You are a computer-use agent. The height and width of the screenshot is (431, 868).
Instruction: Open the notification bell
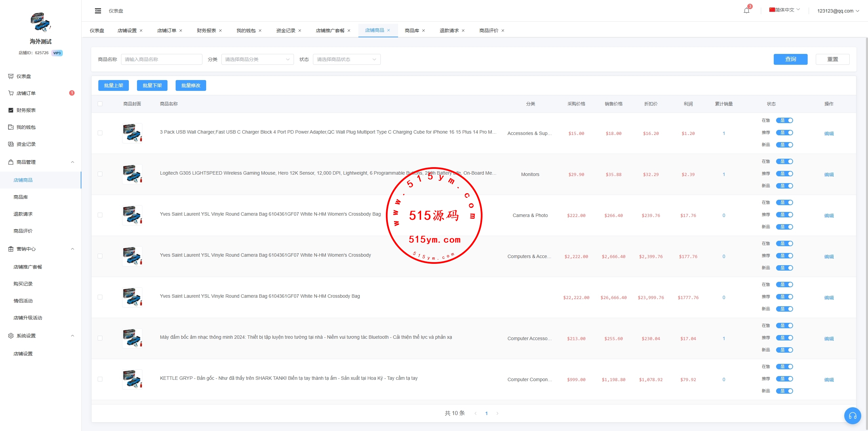click(x=746, y=11)
